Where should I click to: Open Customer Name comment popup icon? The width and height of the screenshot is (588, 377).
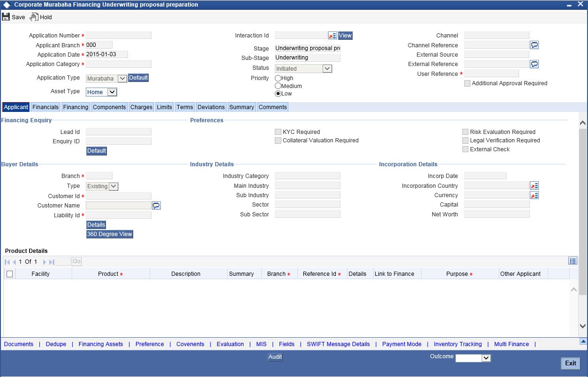coord(157,206)
